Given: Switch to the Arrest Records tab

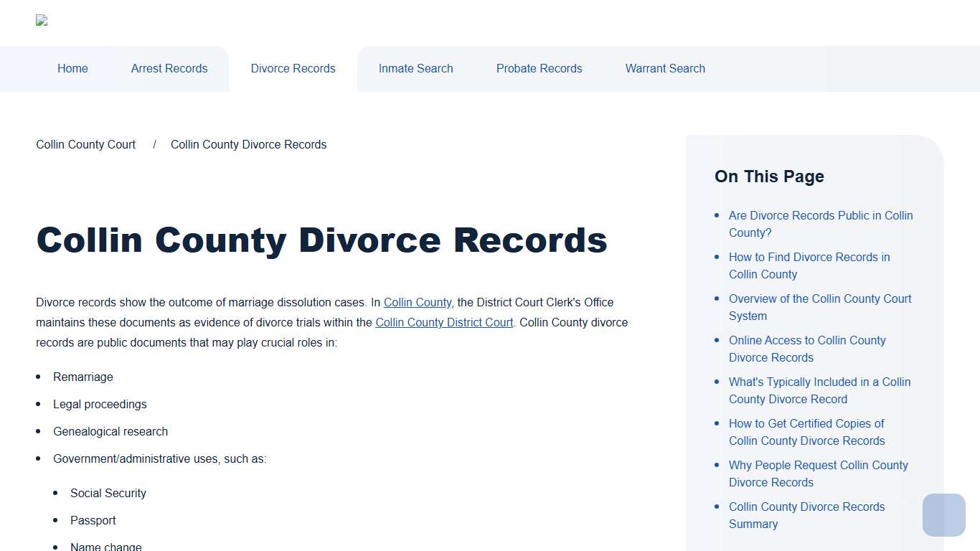Looking at the screenshot, I should click(x=169, y=68).
